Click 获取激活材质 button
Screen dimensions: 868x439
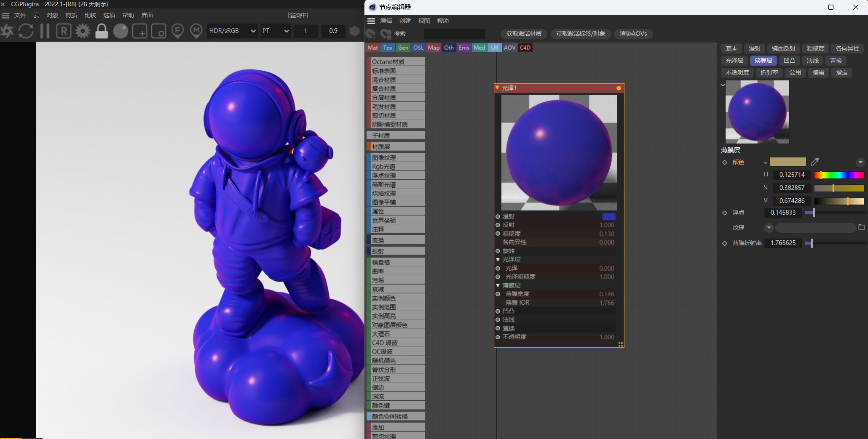524,34
